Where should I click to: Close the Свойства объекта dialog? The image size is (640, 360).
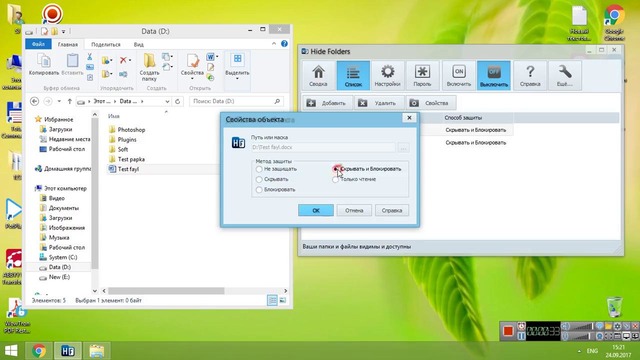(x=409, y=118)
